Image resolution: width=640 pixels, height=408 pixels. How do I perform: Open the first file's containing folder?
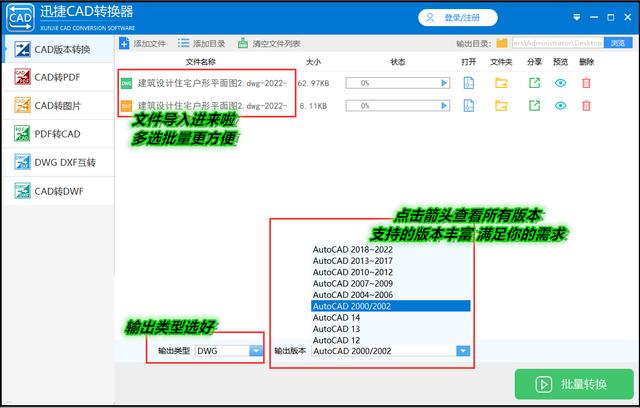501,83
